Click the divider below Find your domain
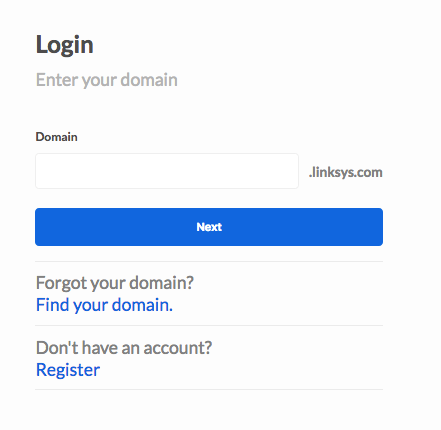 (x=209, y=325)
